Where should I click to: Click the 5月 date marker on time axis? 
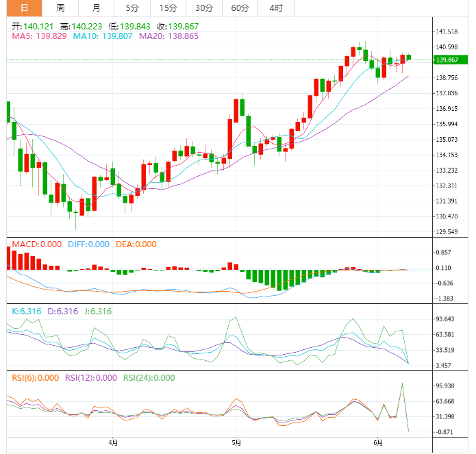tap(235, 442)
